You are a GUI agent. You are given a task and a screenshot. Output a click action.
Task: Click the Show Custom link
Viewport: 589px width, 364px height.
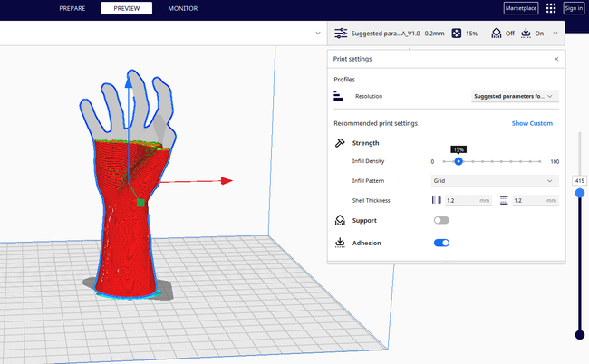tap(532, 123)
